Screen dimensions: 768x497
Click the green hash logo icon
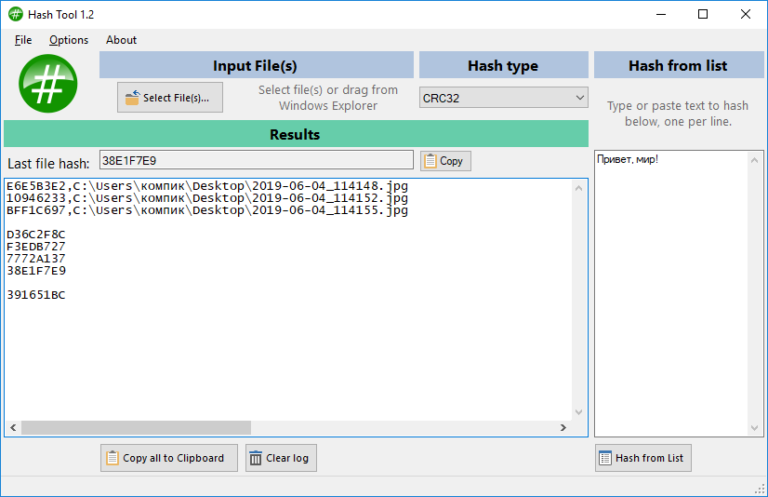coord(48,84)
